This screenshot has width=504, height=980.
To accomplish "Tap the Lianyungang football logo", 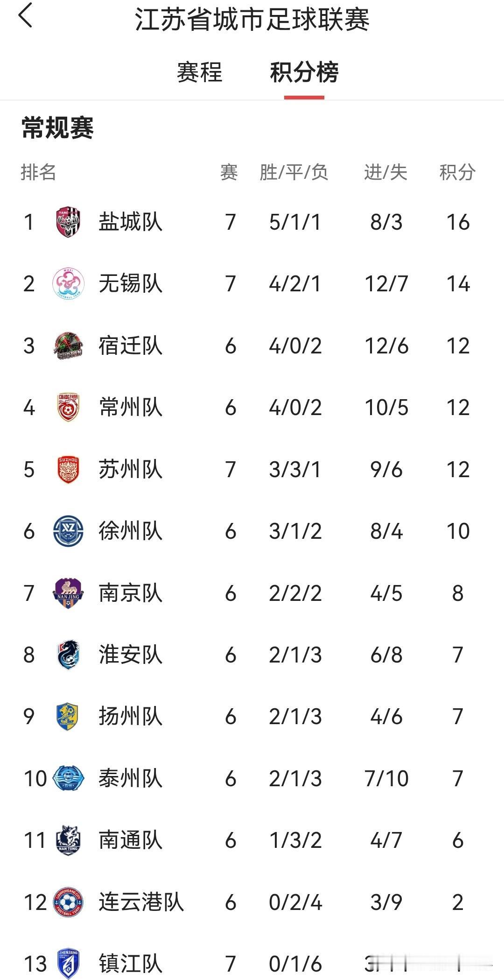I will (68, 902).
